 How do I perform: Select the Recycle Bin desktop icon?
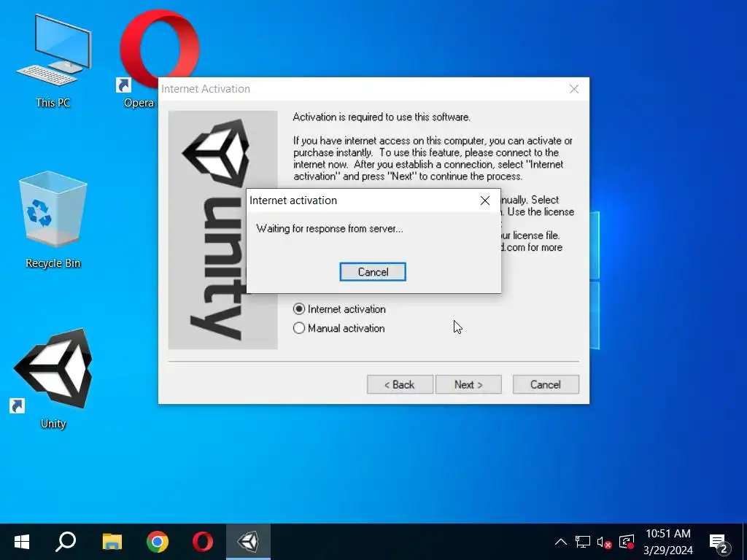pyautogui.click(x=53, y=220)
